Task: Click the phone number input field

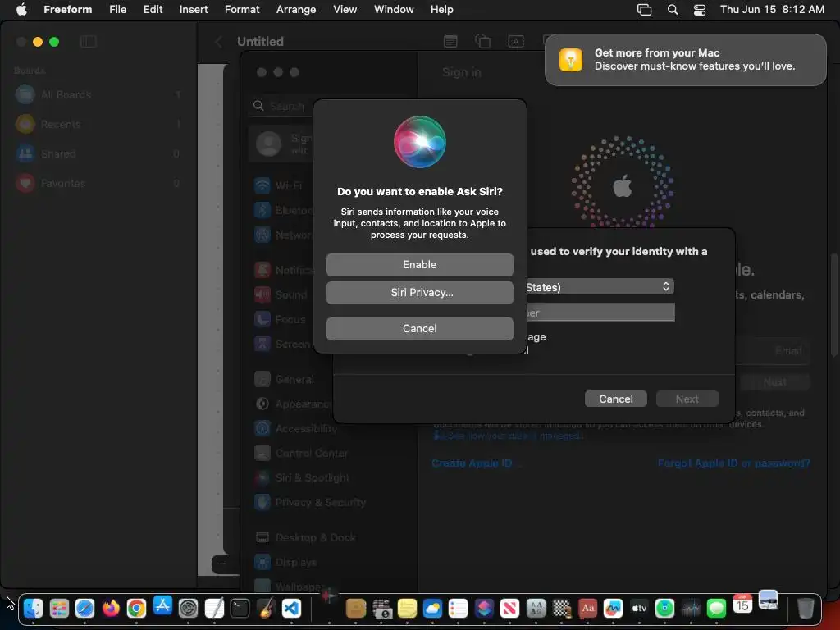Action: (x=601, y=313)
